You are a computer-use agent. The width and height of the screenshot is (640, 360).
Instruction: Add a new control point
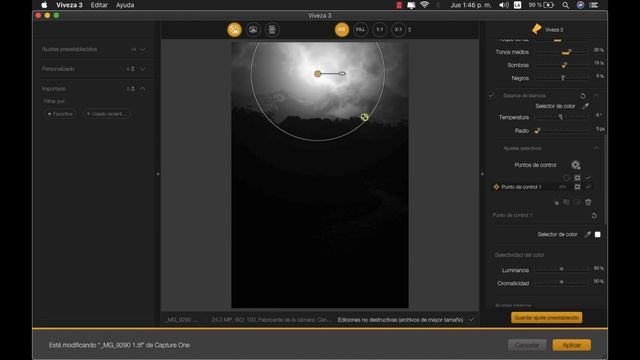pos(576,165)
